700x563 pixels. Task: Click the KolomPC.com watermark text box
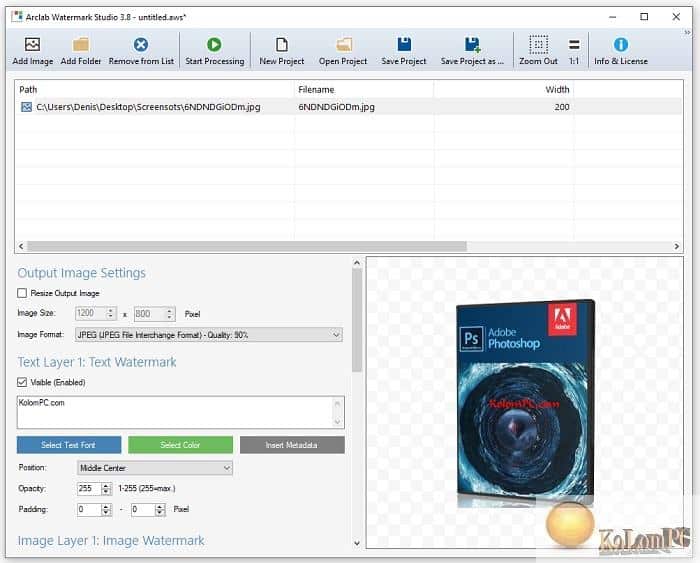[x=180, y=412]
